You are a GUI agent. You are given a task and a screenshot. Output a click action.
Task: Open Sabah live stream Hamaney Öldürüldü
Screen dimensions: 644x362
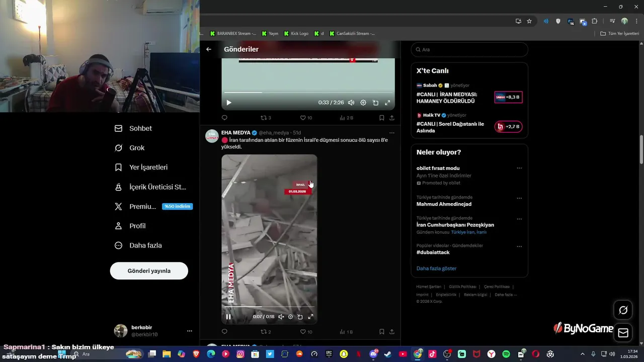469,94
